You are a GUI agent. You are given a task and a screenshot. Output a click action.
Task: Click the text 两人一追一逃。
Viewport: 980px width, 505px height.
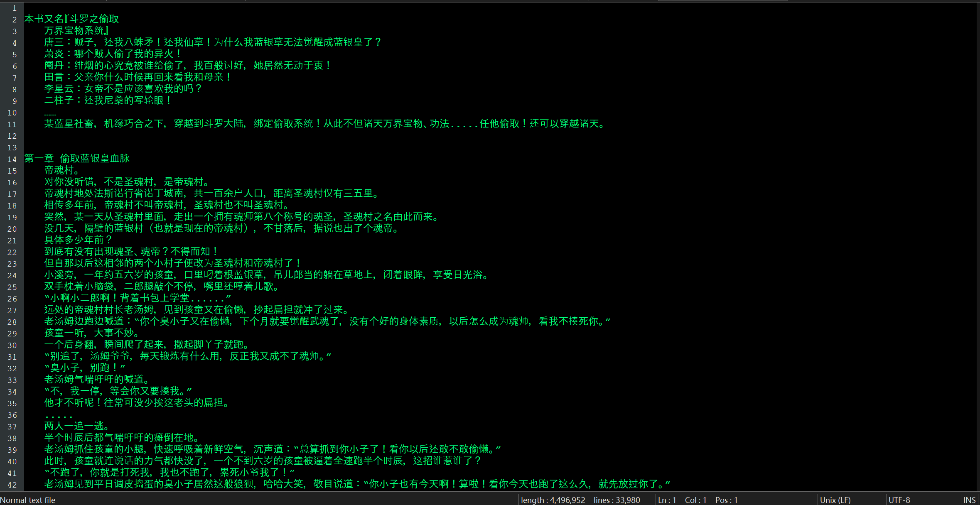(x=76, y=426)
